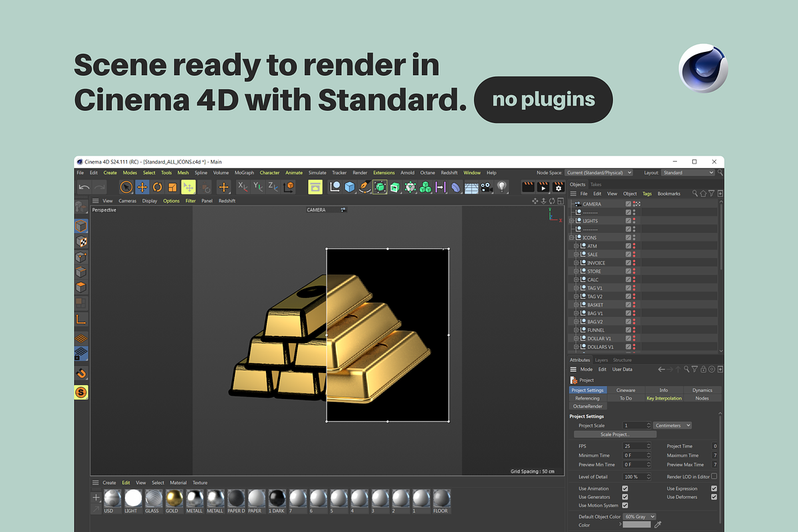
Task: Open the Render menu
Action: [360, 172]
